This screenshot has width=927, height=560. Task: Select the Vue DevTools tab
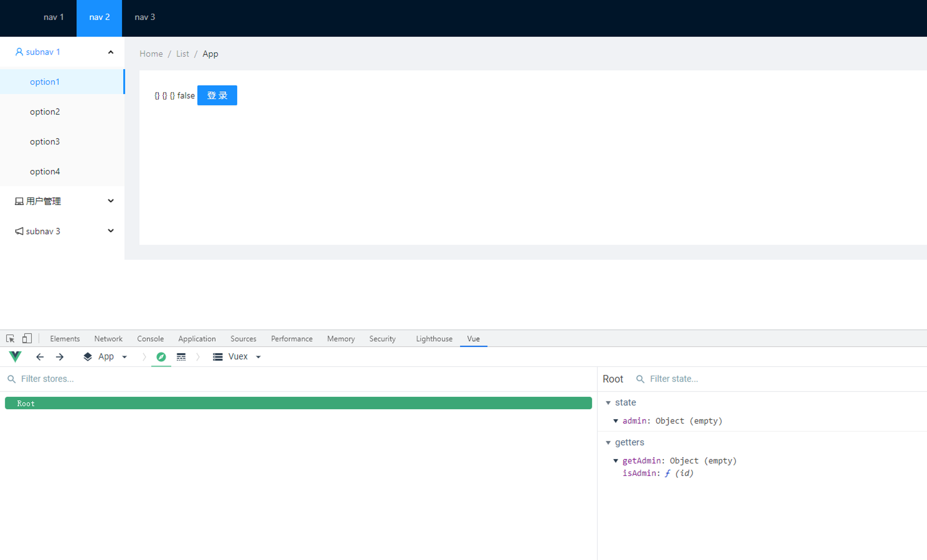click(x=473, y=339)
